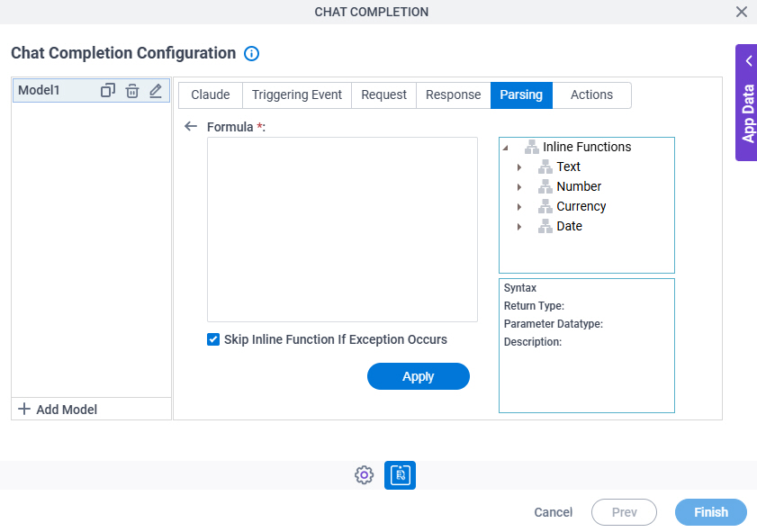Click the Parsing tab
The image size is (757, 532).
[x=521, y=95]
